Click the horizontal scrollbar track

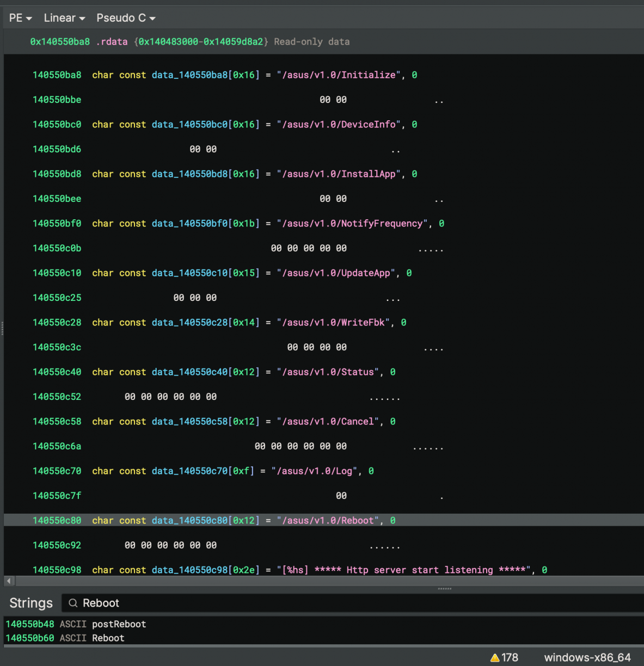coord(327,581)
